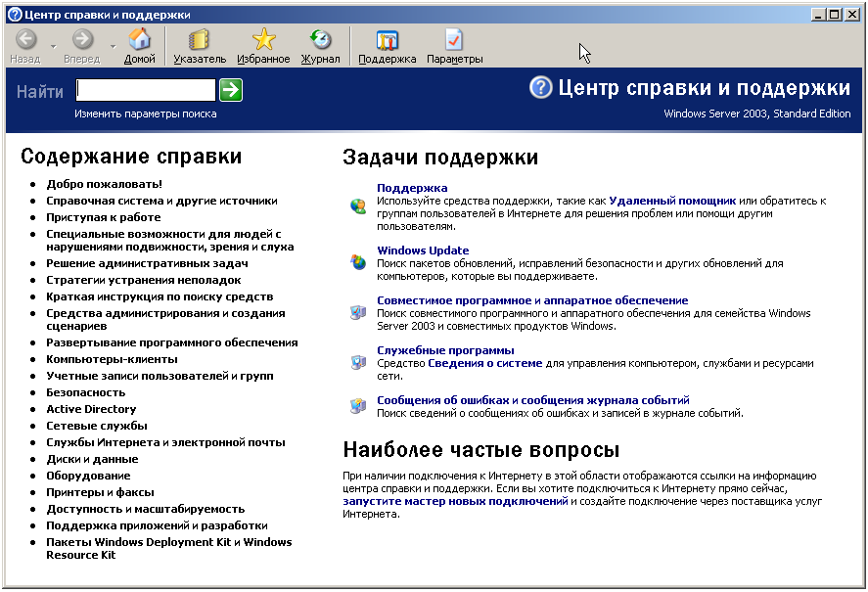
Task: Open Оборудование topic
Action: click(88, 476)
